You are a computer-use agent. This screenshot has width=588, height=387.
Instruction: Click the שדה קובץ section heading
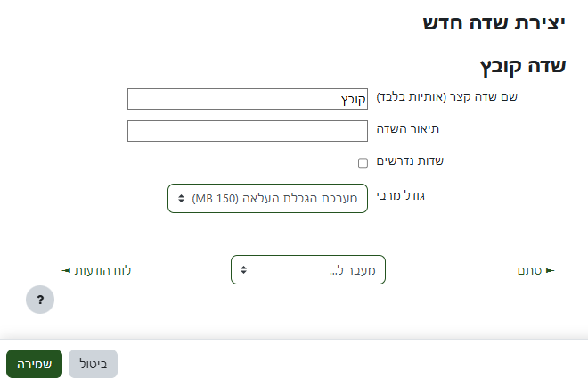coord(523,67)
